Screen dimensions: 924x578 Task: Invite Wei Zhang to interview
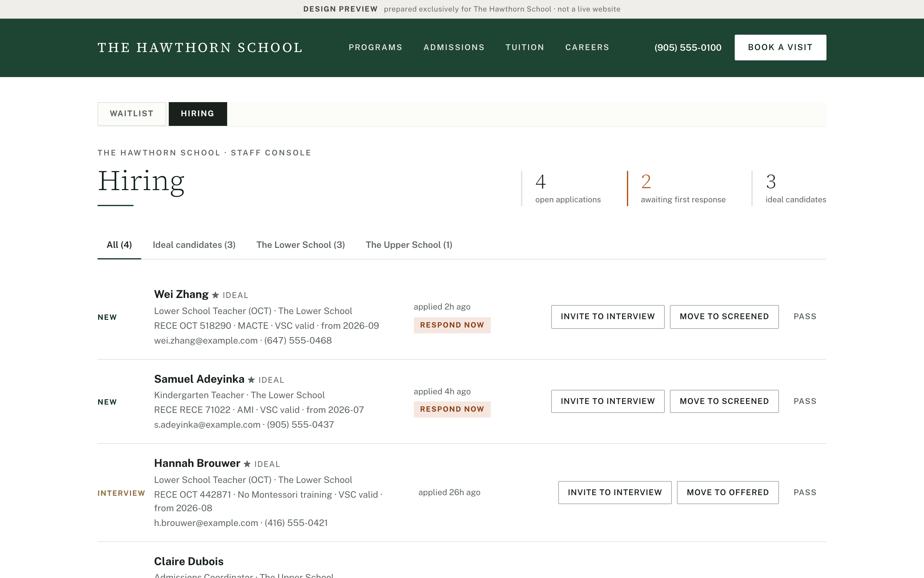click(x=608, y=317)
